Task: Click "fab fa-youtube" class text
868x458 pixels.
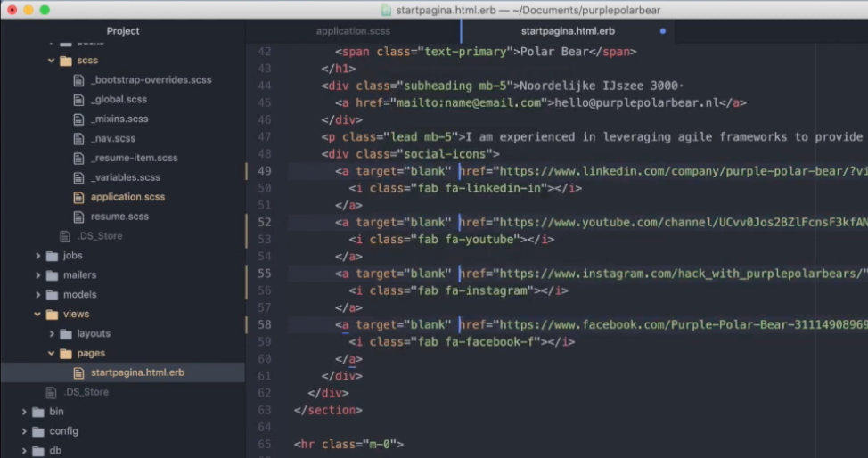Action: (x=465, y=239)
